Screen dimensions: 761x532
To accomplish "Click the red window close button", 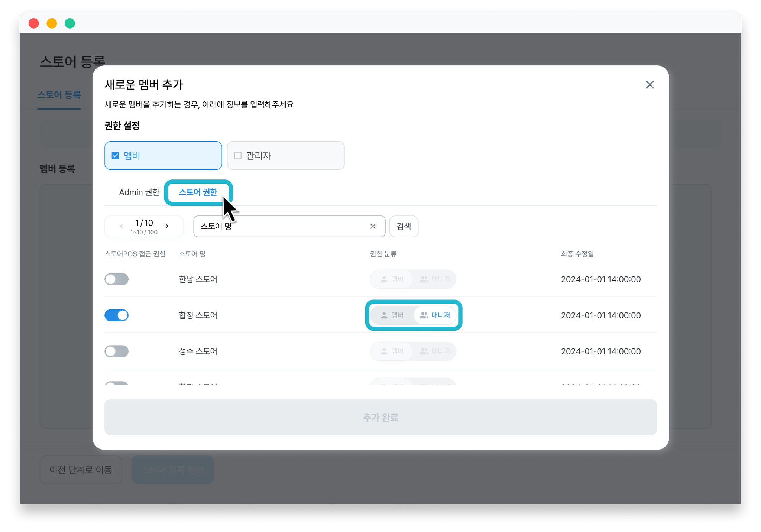I will coord(34,23).
